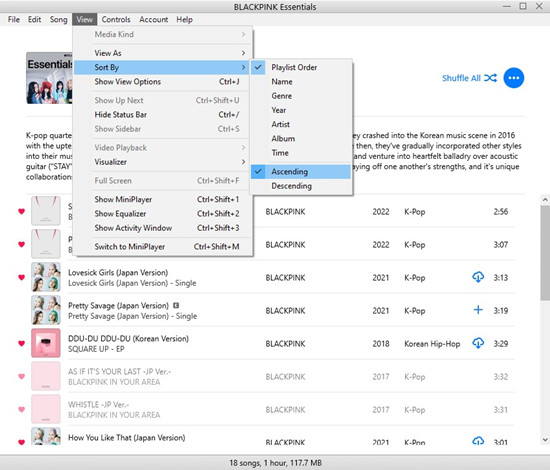
Task: Choose Descending sort direction
Action: pos(301,186)
